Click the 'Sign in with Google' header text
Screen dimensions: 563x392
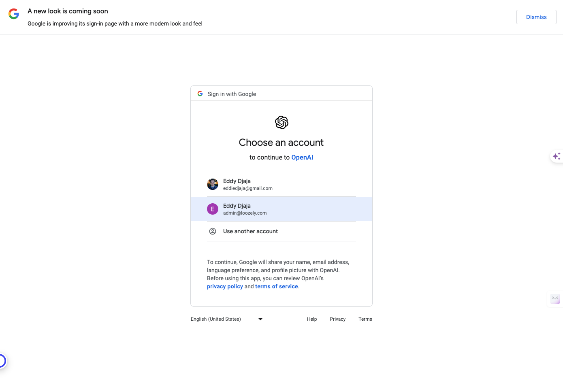pos(232,94)
